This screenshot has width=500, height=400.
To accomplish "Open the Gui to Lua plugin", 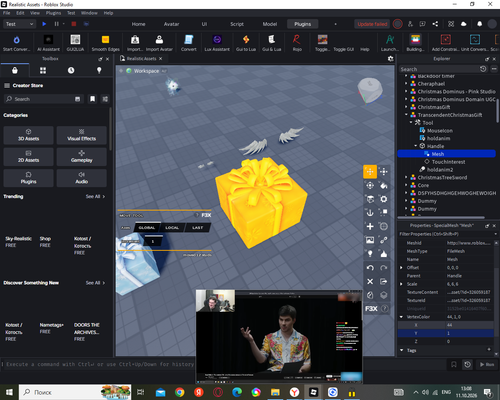I will (246, 43).
